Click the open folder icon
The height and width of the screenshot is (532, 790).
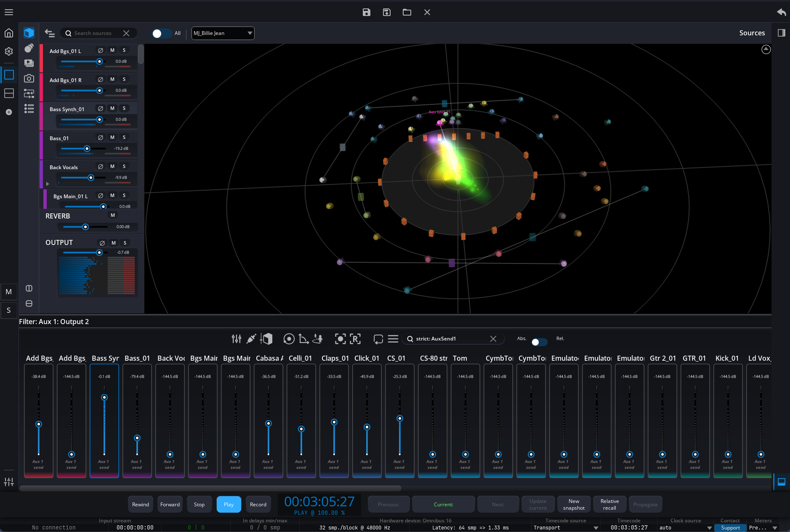click(407, 12)
